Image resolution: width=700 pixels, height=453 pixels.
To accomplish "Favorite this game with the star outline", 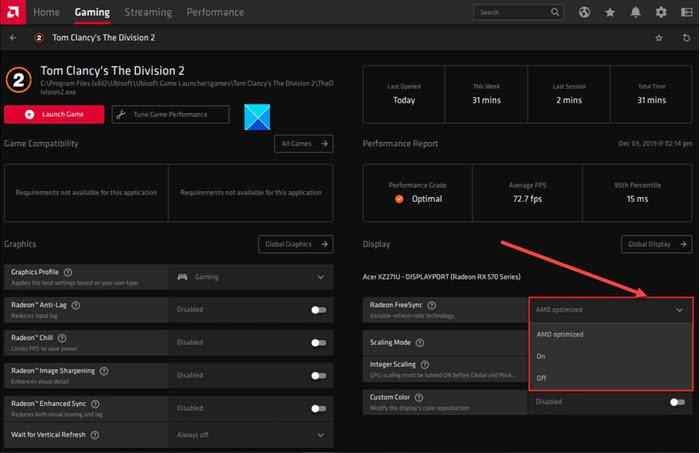I will pos(659,38).
